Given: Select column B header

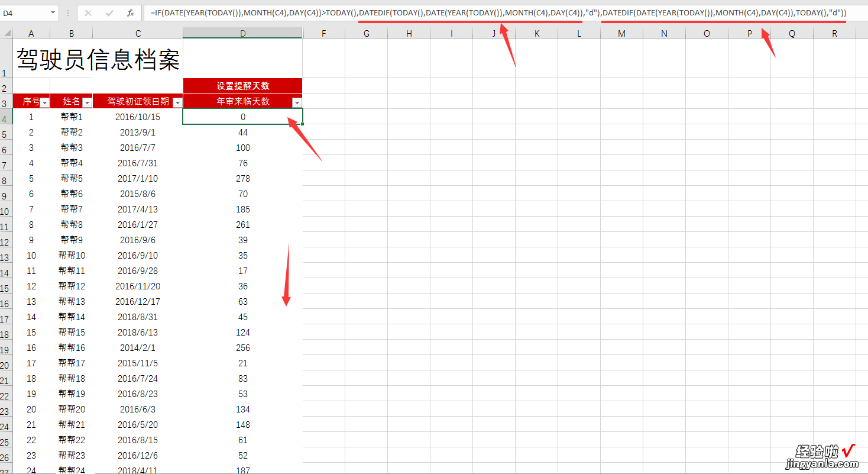Looking at the screenshot, I should (x=72, y=33).
